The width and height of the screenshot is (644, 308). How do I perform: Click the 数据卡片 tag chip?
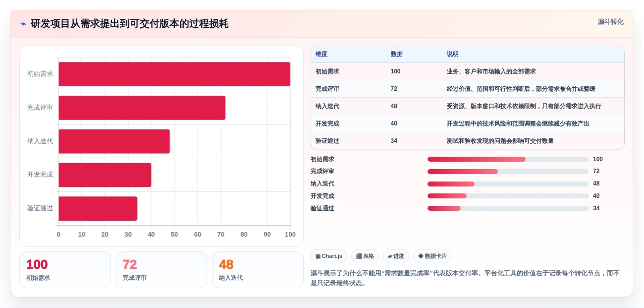click(x=432, y=256)
